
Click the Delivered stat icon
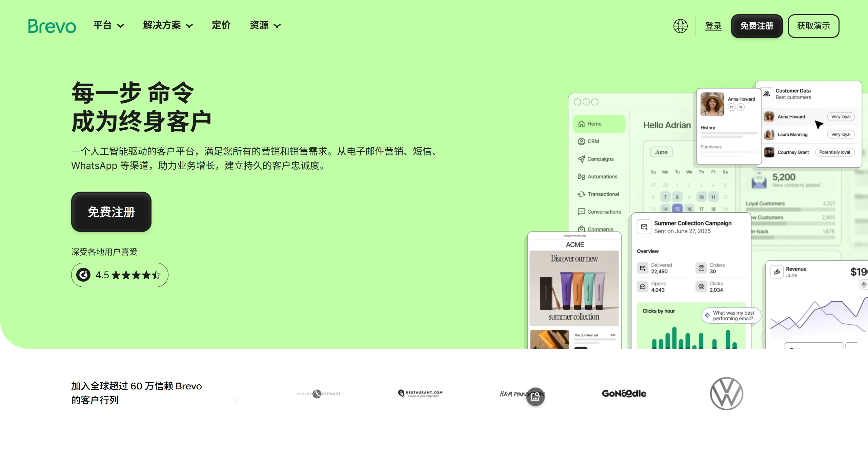[x=643, y=268]
